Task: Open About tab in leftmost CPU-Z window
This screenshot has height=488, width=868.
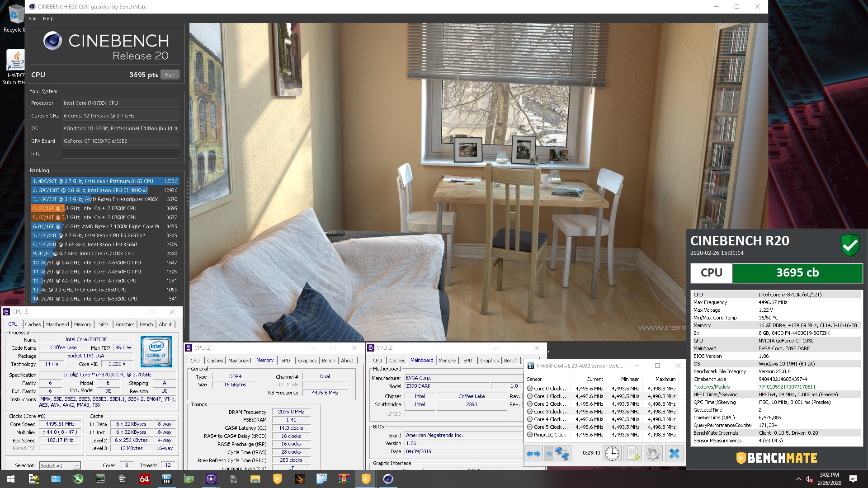Action: [x=165, y=324]
